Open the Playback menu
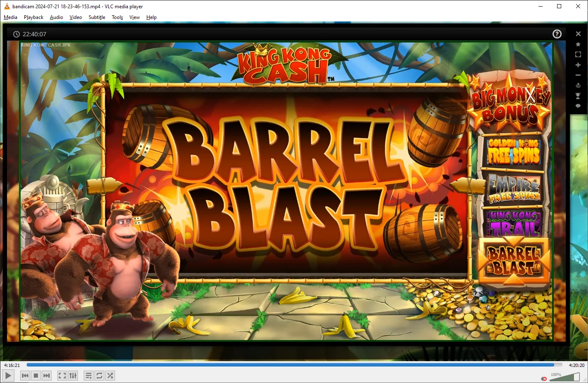The width and height of the screenshot is (588, 383). click(33, 17)
